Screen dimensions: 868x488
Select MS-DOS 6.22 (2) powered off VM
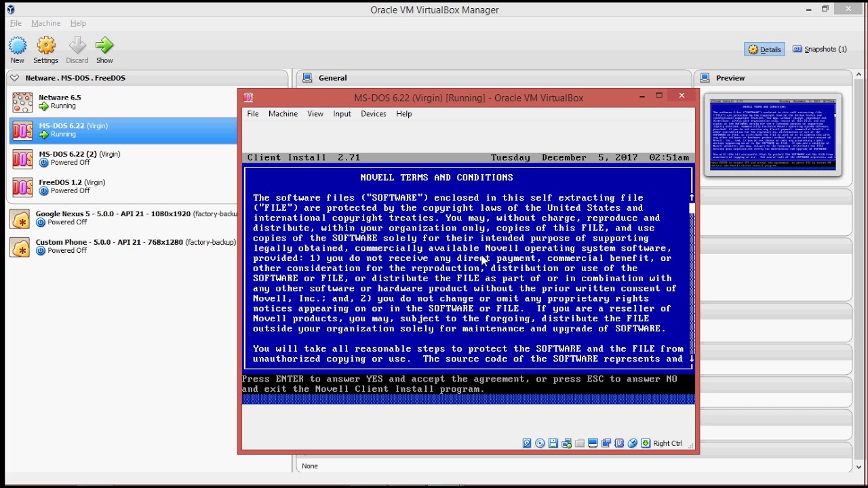coord(123,159)
